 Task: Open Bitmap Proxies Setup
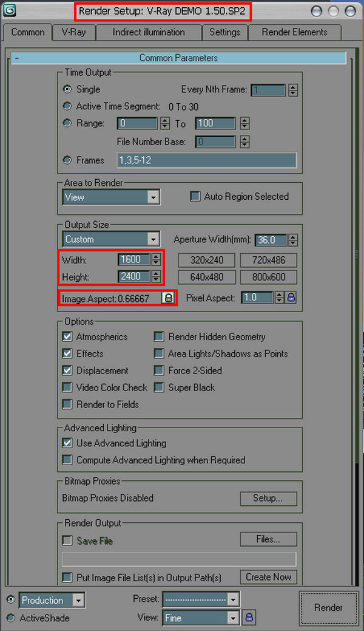tap(269, 499)
